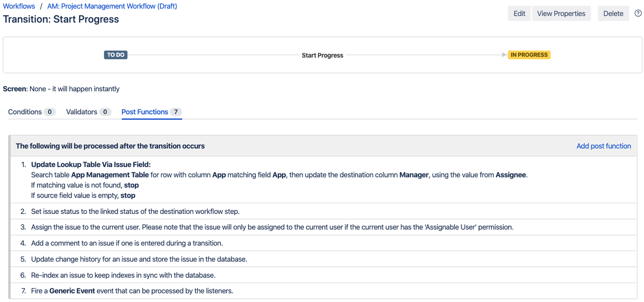Switch to the Conditions tab
644x302 pixels.
coord(25,112)
